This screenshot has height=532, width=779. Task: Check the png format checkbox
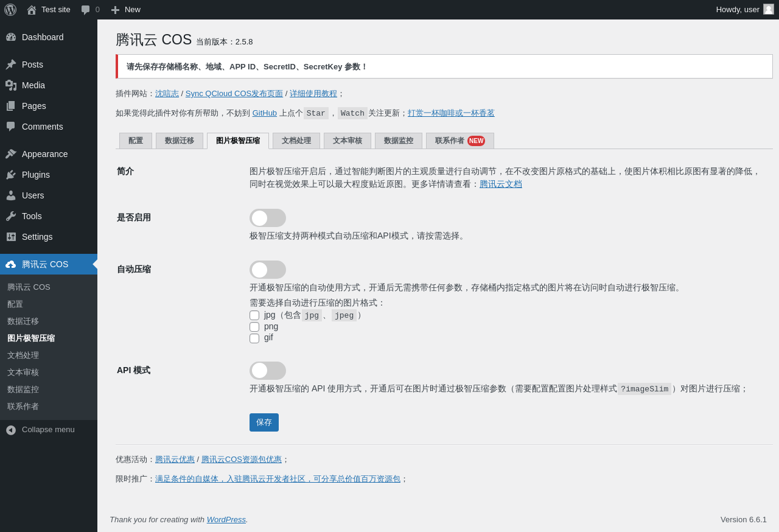[x=254, y=327]
